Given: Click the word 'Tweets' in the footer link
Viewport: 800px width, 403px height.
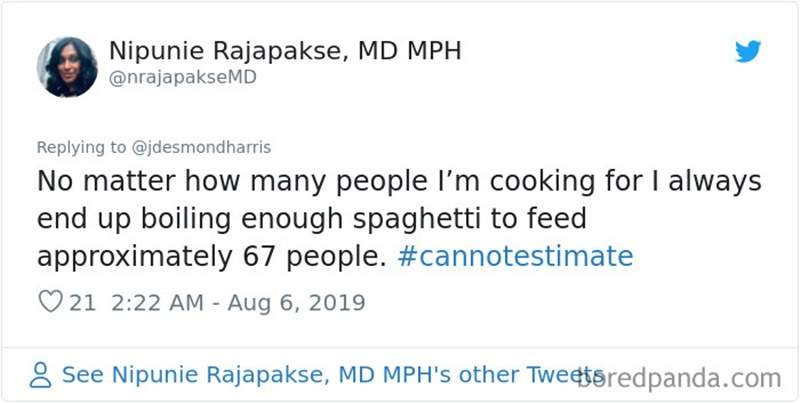Looking at the screenshot, I should click(565, 376).
